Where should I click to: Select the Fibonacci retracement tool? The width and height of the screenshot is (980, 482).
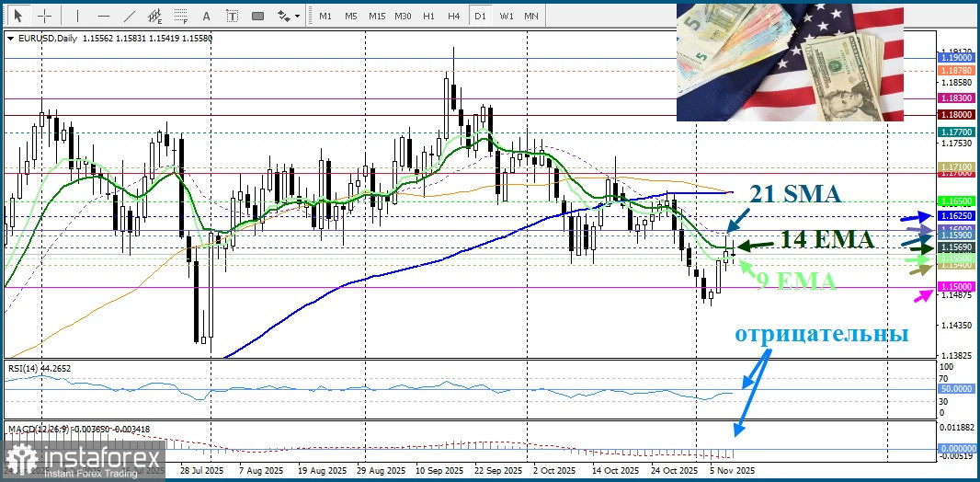click(x=181, y=16)
